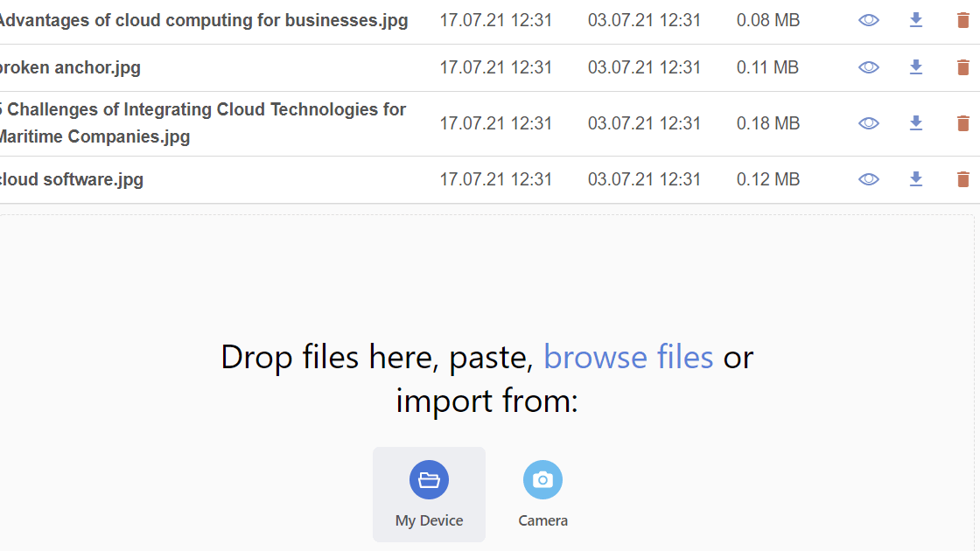Download Advantages of cloud computing for businesses.jpg
Image resolution: width=980 pixels, height=551 pixels.
pyautogui.click(x=916, y=19)
